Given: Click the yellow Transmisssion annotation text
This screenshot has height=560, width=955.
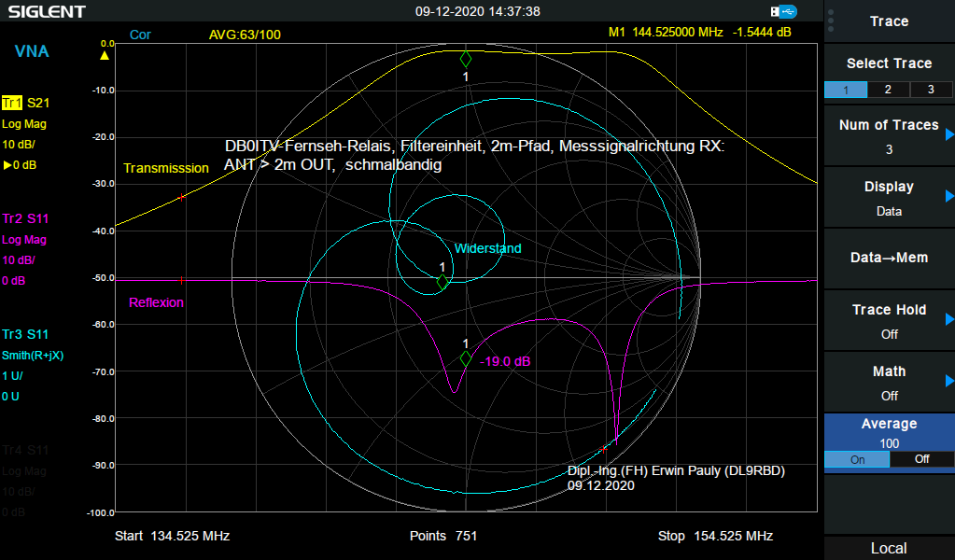Looking at the screenshot, I should (166, 168).
